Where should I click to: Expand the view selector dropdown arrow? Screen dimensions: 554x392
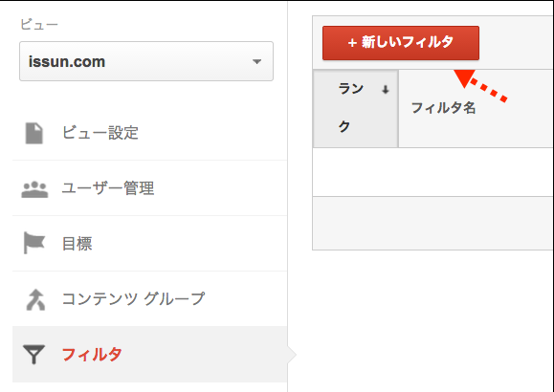click(x=256, y=62)
